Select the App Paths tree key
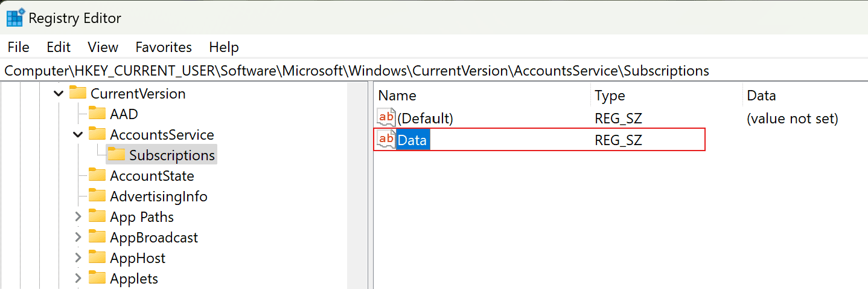 142,217
